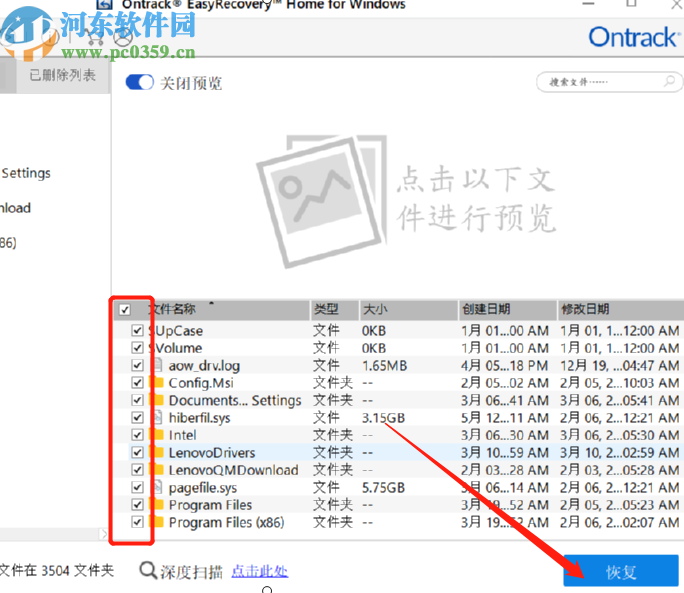
Task: Uncheck the pagefile.sys checkbox
Action: tap(137, 487)
